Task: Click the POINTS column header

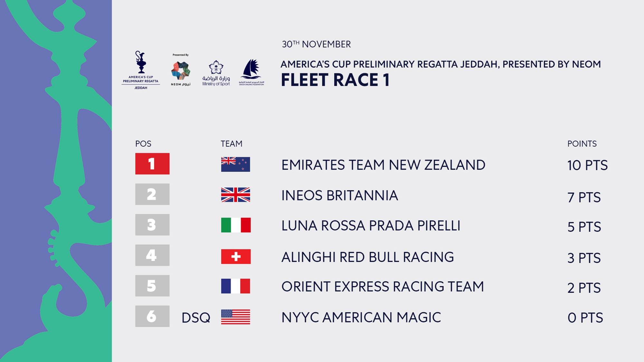Action: (x=582, y=144)
